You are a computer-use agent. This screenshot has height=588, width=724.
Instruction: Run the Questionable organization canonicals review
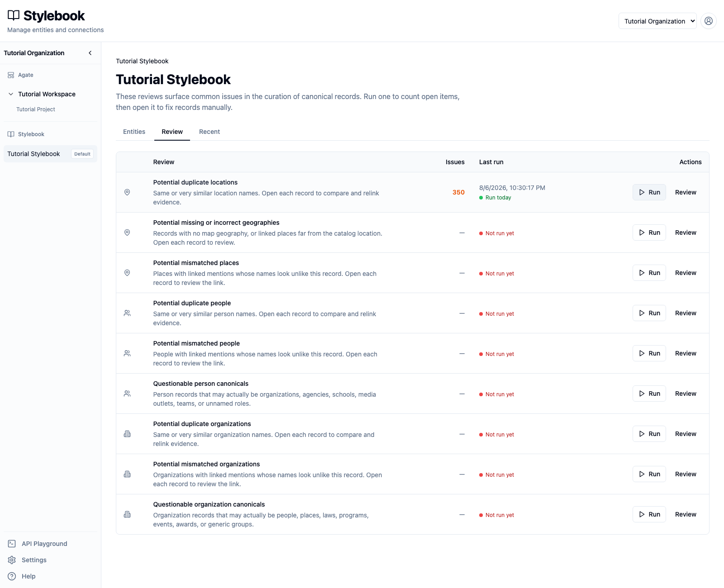tap(649, 514)
